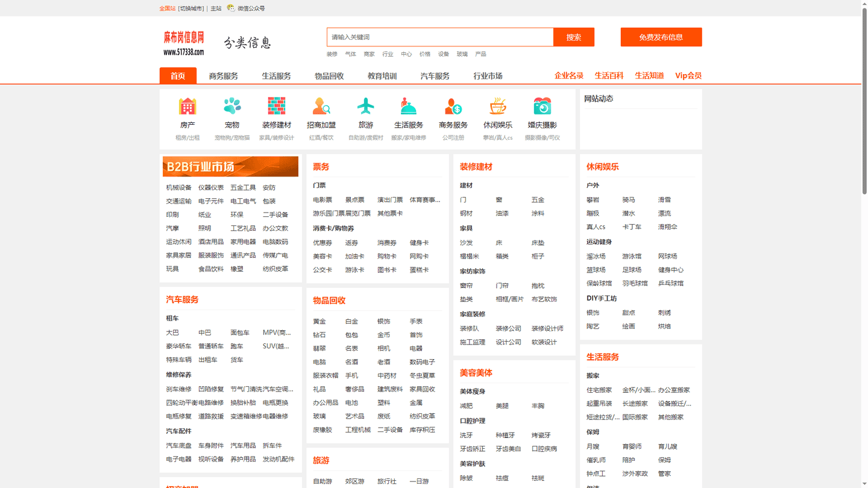Open the 宠物 paw icon
The image size is (868, 488).
232,106
